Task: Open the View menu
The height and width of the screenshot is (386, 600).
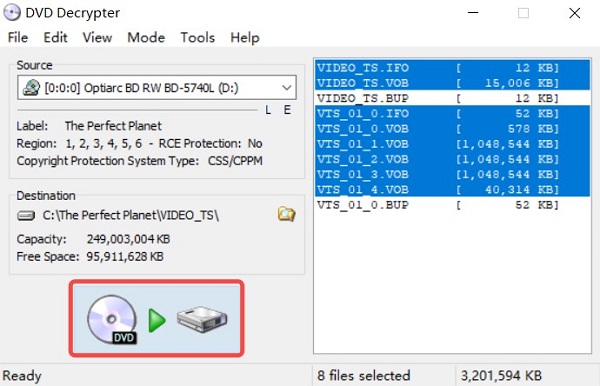Action: tap(97, 37)
